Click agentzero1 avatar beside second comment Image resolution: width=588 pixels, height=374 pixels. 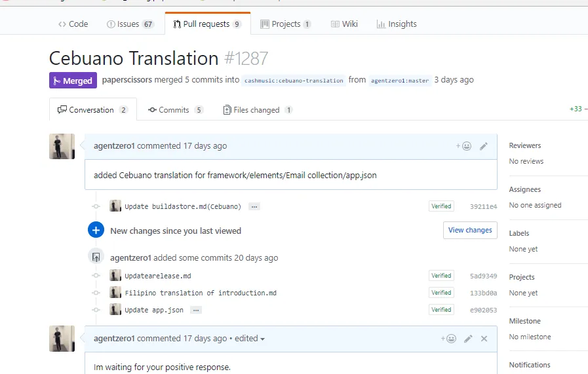62,339
